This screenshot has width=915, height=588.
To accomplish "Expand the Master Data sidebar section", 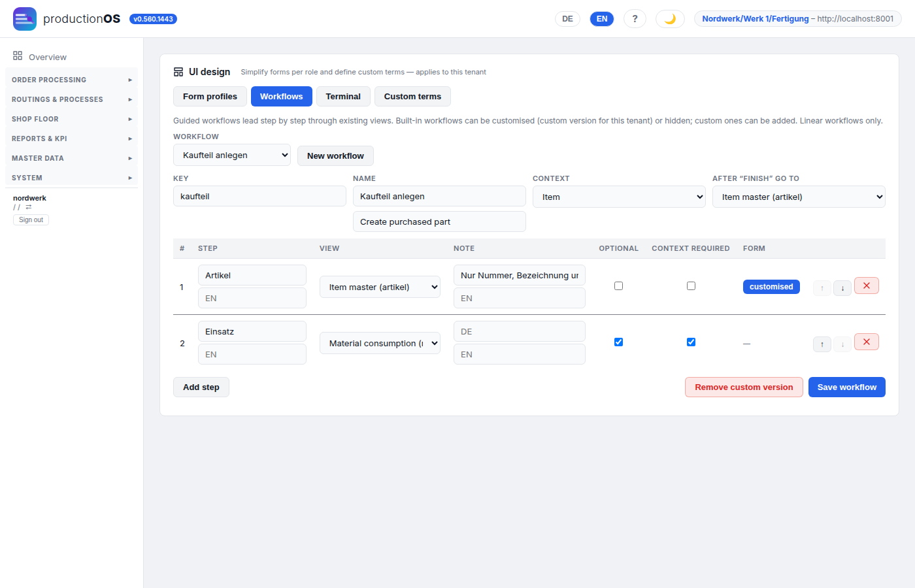I will [x=71, y=158].
